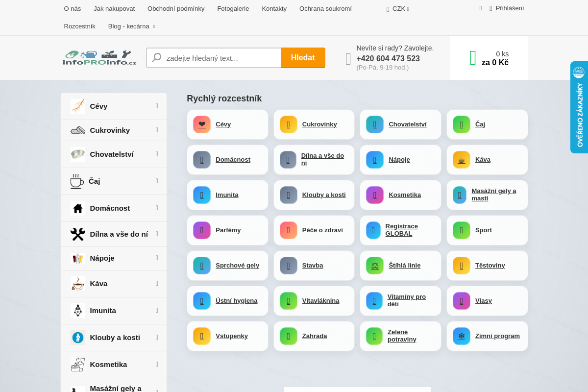Open the Ověřeno zákazníky side badge
Image resolution: width=588 pixels, height=392 pixels.
point(579,107)
